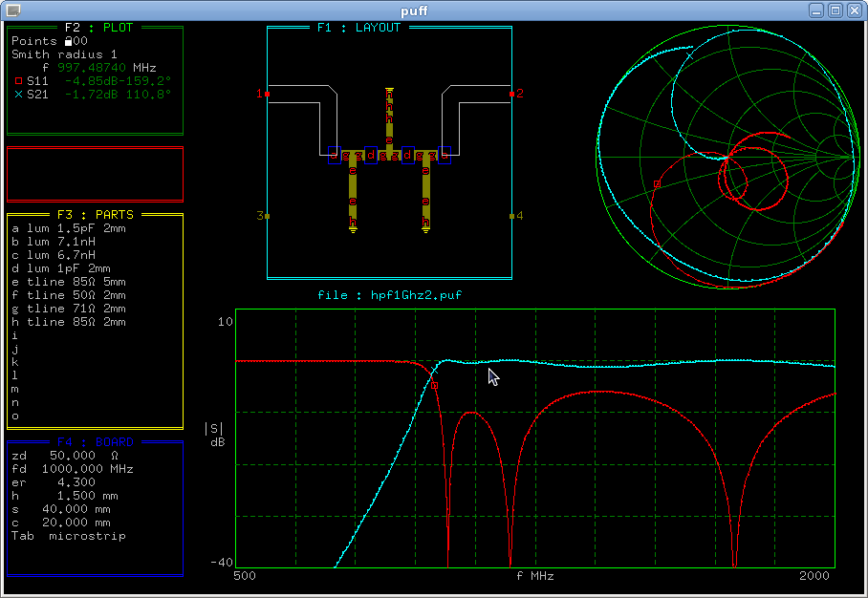The width and height of the screenshot is (868, 598).
Task: Click the S11 reading -4.85dB-159.2°
Action: coord(118,81)
